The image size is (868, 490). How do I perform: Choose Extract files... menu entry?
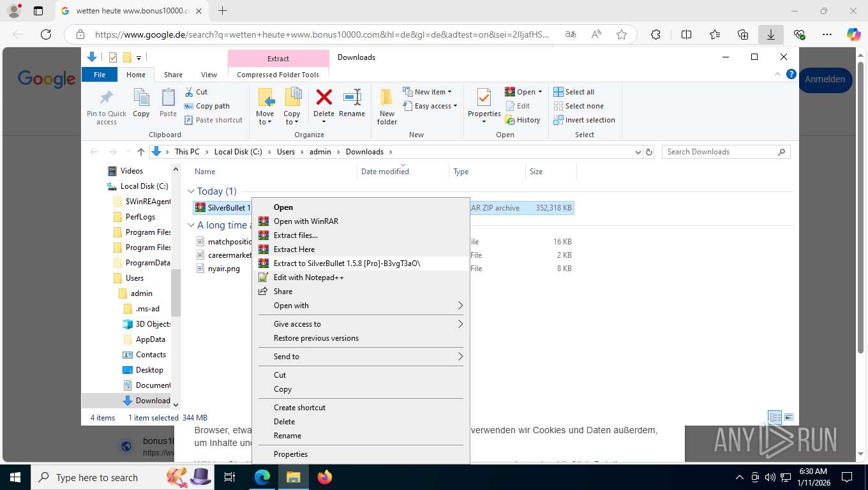tap(361, 235)
